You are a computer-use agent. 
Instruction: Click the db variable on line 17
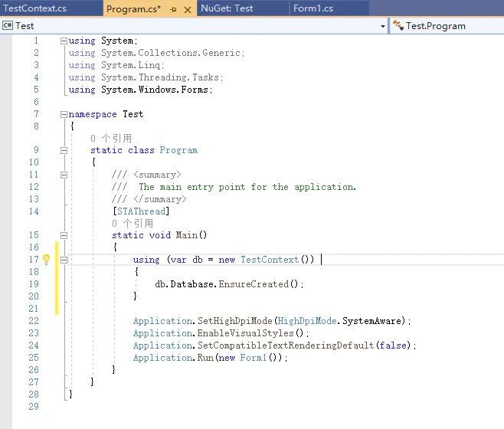click(198, 260)
